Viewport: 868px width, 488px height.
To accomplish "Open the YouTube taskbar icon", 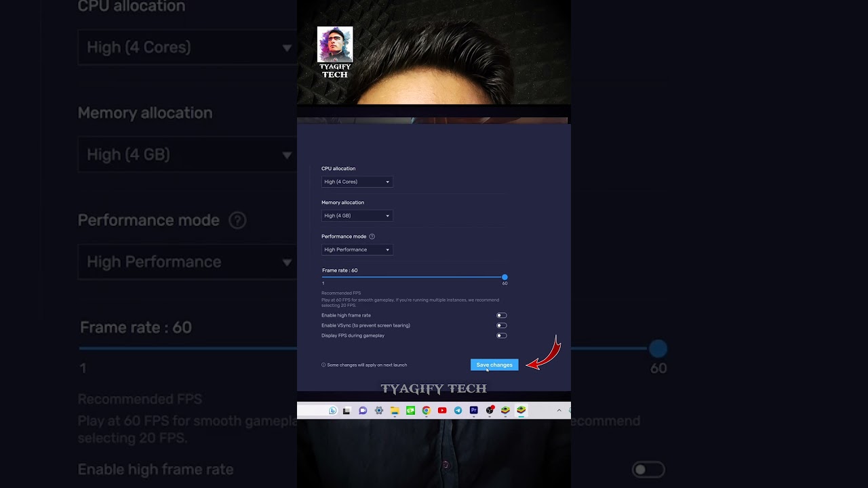I will 442,410.
